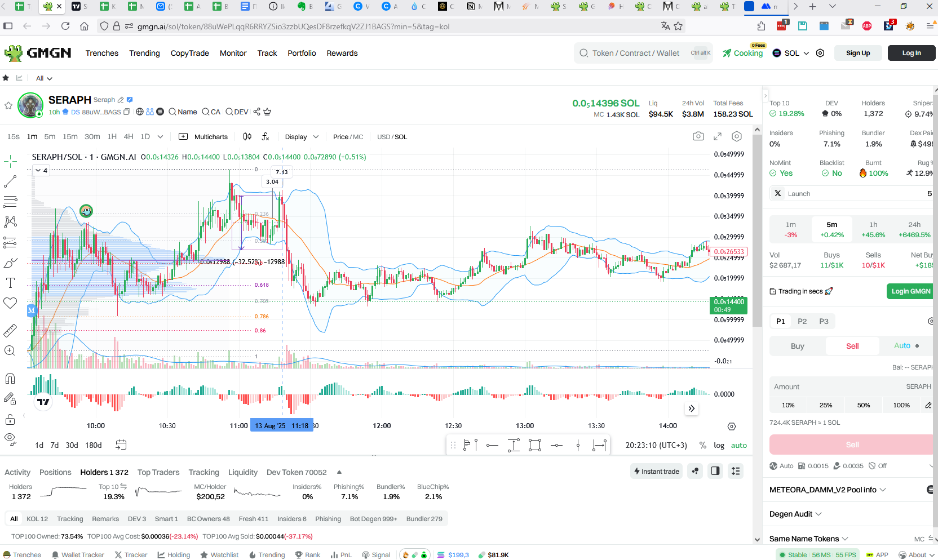
Task: Favorite the SERAPH token with star
Action: (8, 105)
